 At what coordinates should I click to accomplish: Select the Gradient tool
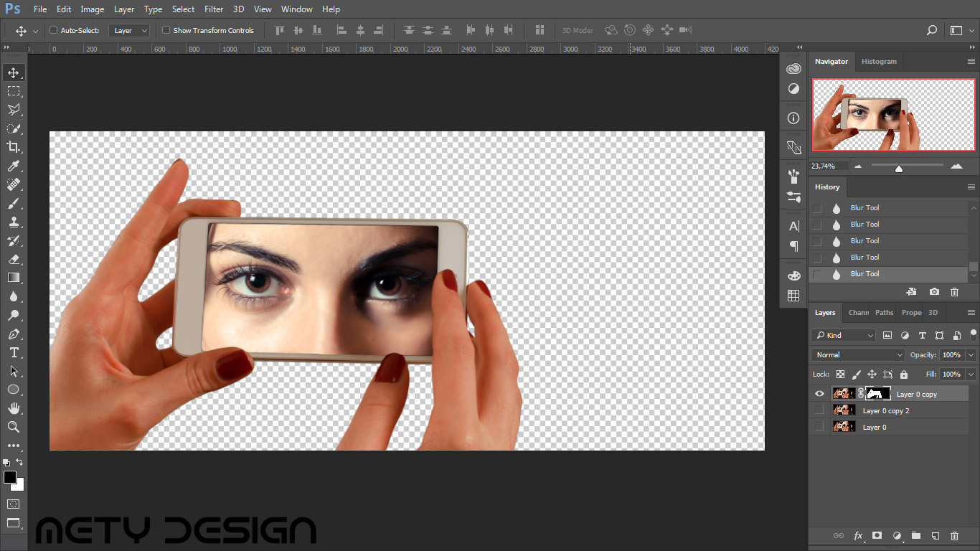(13, 278)
